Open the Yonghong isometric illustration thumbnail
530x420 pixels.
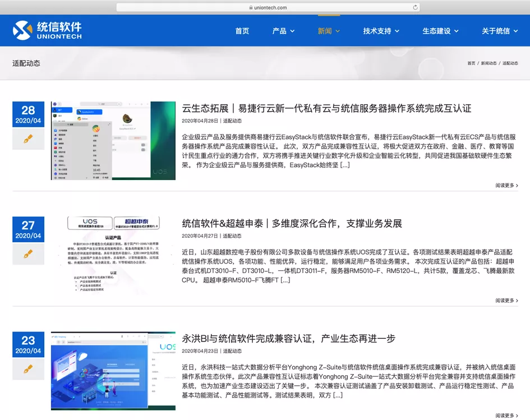[113, 371]
